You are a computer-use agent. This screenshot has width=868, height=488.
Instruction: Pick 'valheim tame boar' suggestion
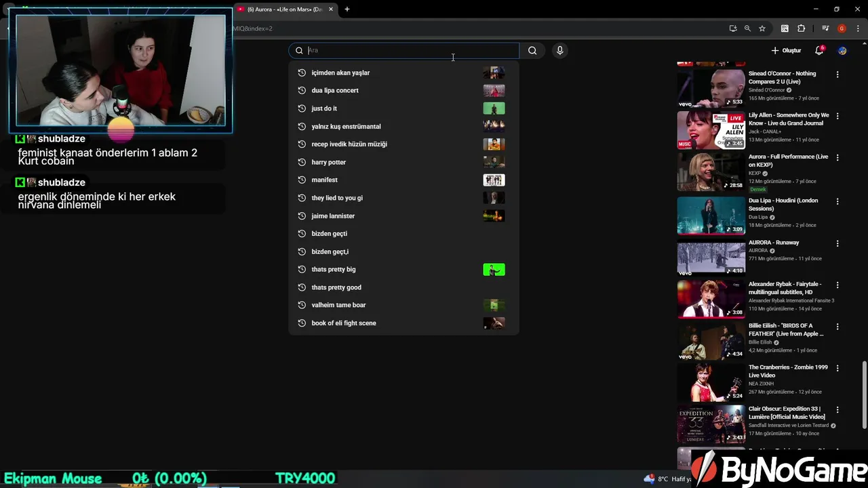pyautogui.click(x=403, y=305)
